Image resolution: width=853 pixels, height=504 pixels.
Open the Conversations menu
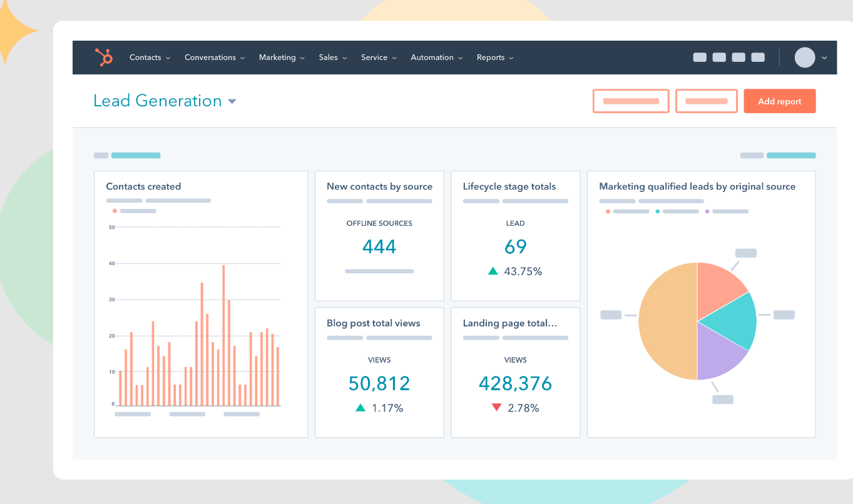click(x=215, y=58)
